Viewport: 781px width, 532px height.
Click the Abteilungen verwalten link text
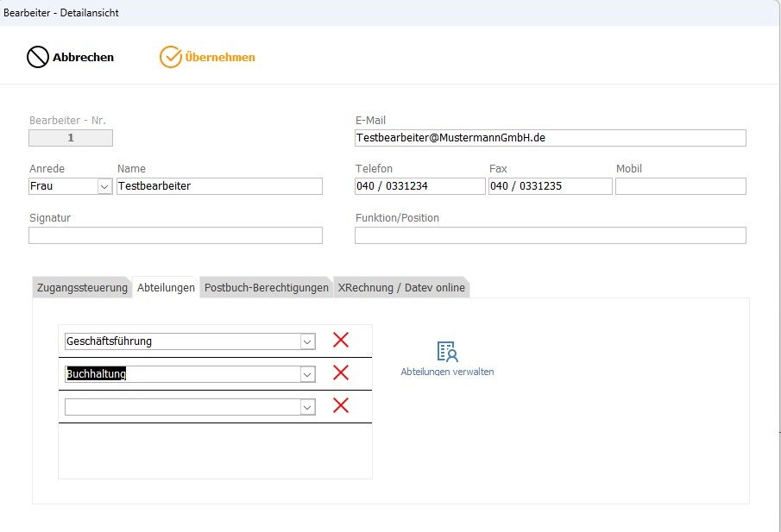point(447,372)
